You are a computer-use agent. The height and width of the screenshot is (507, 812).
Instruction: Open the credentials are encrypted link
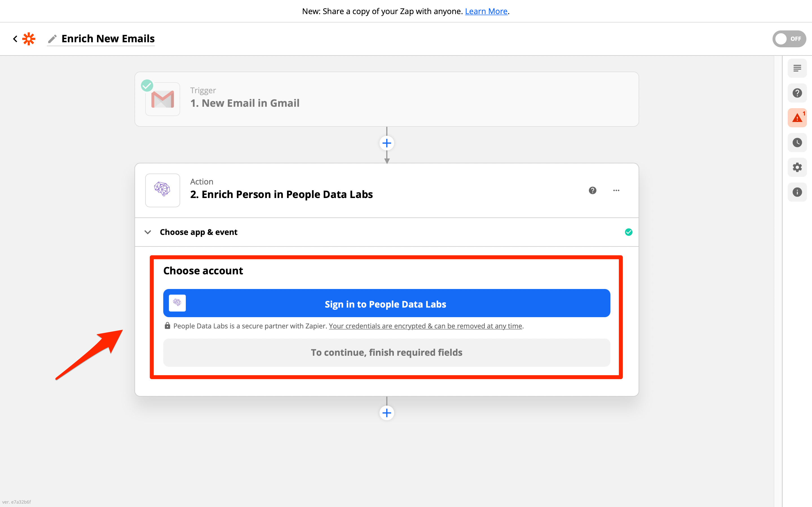pyautogui.click(x=425, y=326)
